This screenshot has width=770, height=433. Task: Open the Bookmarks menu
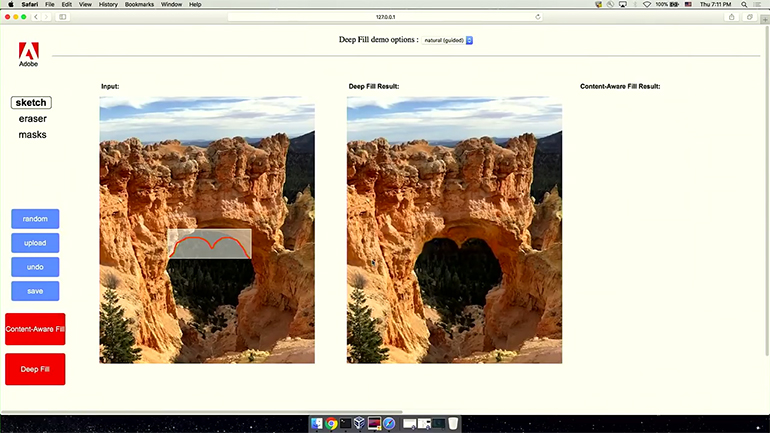pyautogui.click(x=138, y=5)
